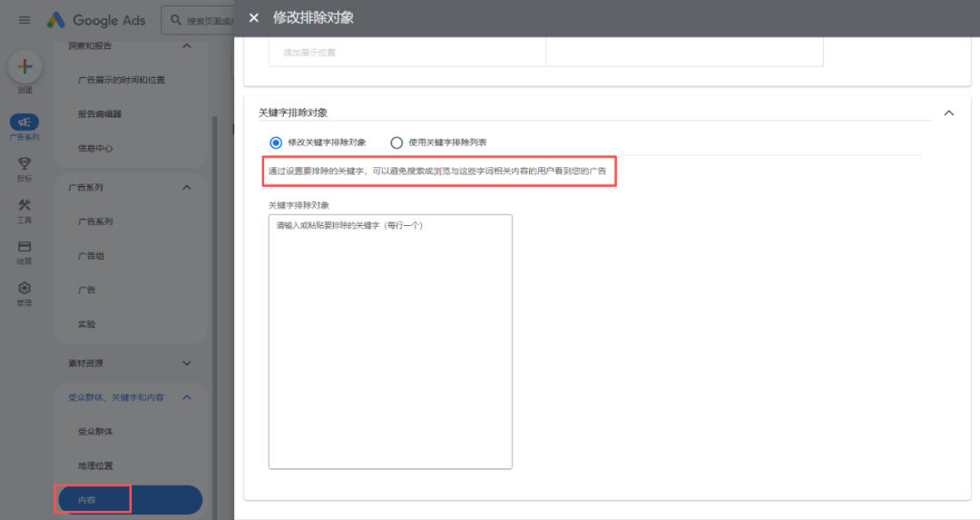Open the Campaigns megaphone icon

(24, 122)
